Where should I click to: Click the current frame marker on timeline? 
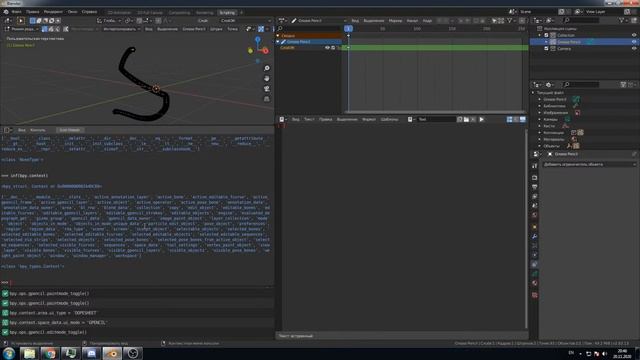[348, 29]
